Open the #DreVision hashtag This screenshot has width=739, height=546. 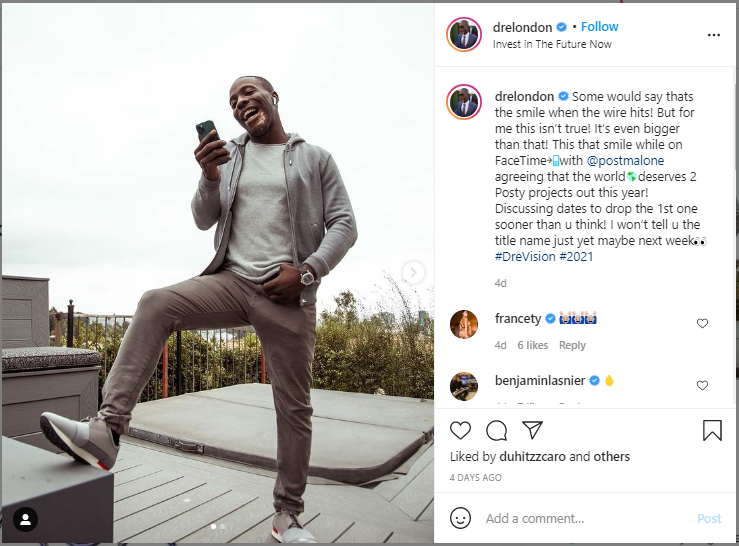(527, 257)
